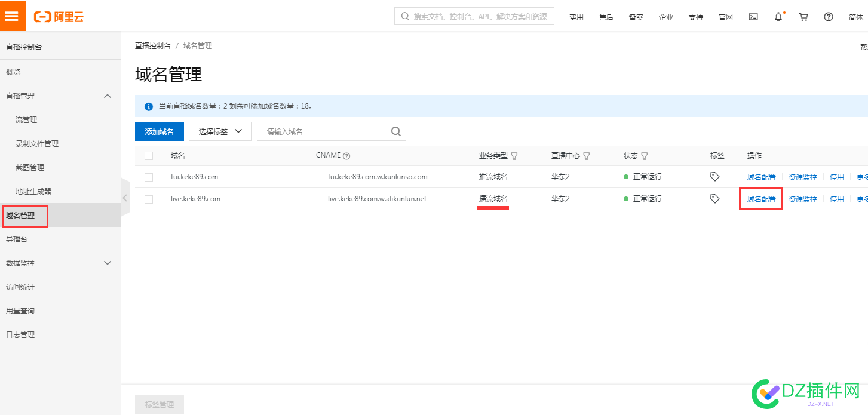Open the Cloud Shell terminal icon
The image size is (868, 415).
(753, 17)
